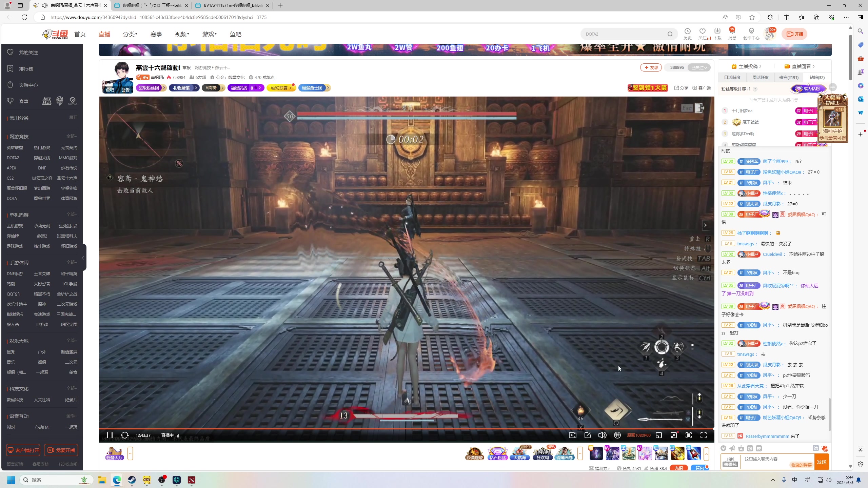Expand the activity icons up-arrow beside 琉璃画卷

[x=580, y=453]
